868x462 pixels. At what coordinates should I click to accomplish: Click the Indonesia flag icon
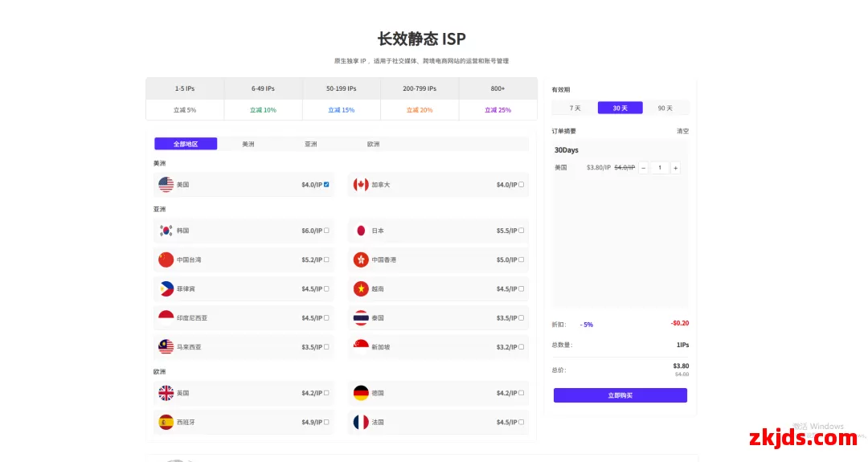tap(166, 317)
